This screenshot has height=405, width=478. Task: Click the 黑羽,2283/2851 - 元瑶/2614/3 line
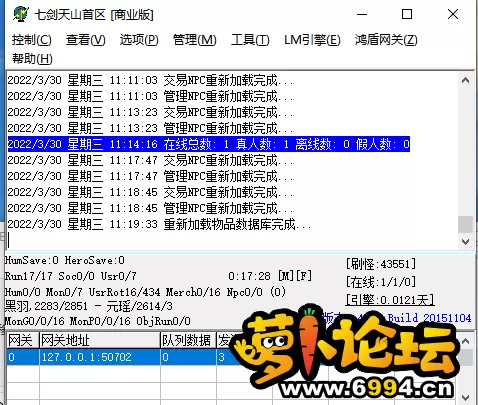pos(89,306)
